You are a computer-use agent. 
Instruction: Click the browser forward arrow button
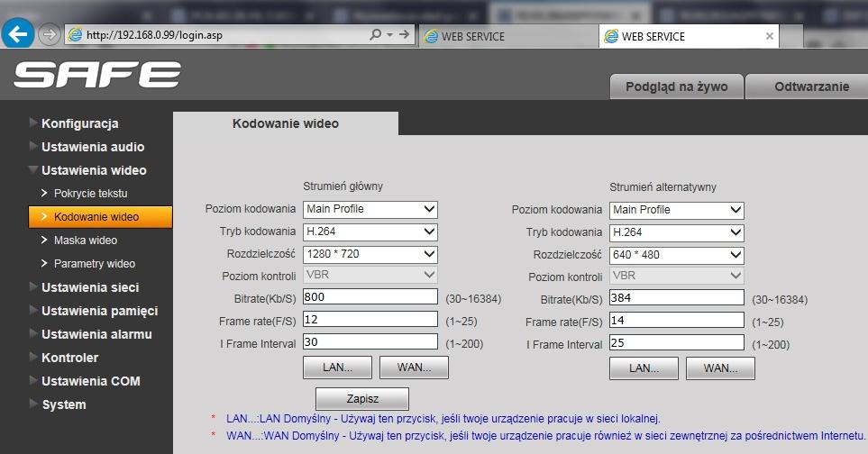pyautogui.click(x=50, y=35)
